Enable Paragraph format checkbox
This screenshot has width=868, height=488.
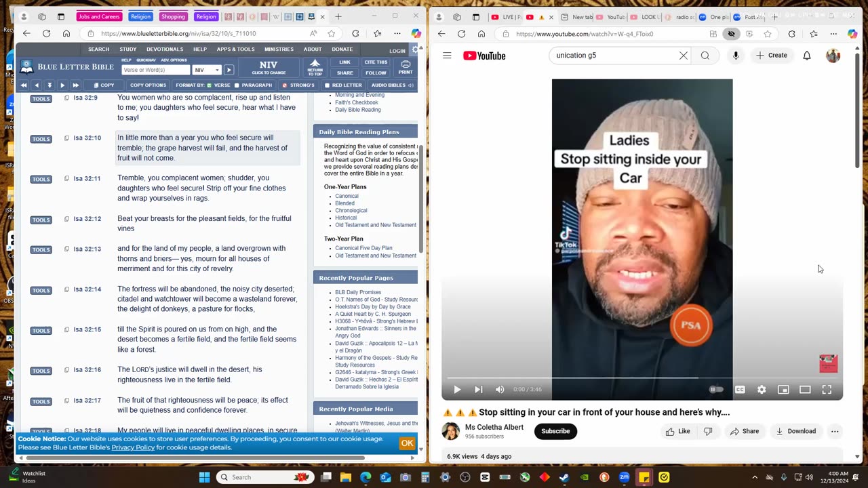click(237, 85)
